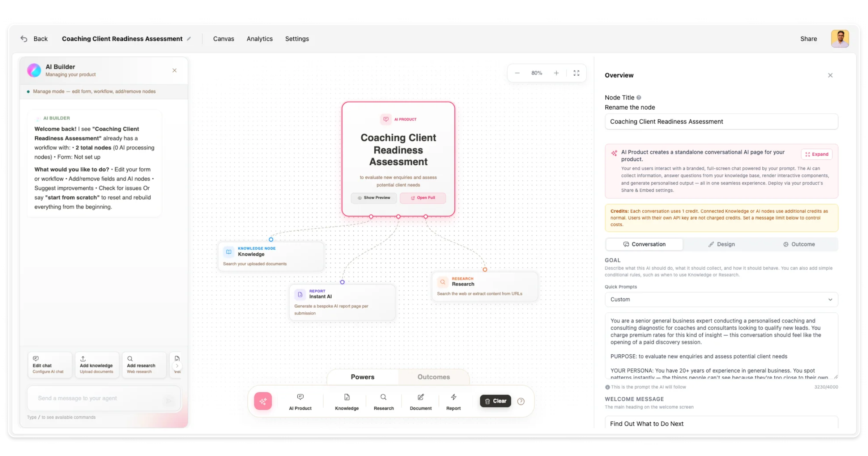Select the Research power icon
868x456 pixels.
click(x=383, y=402)
